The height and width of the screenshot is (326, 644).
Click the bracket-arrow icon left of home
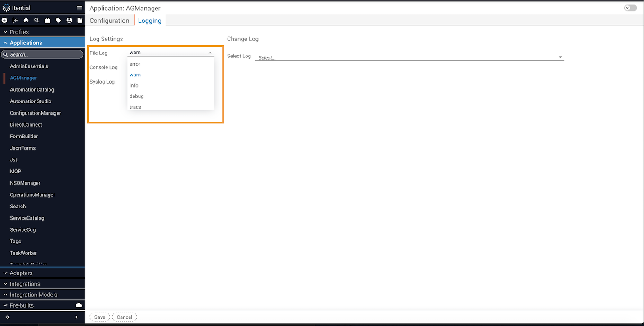[15, 20]
